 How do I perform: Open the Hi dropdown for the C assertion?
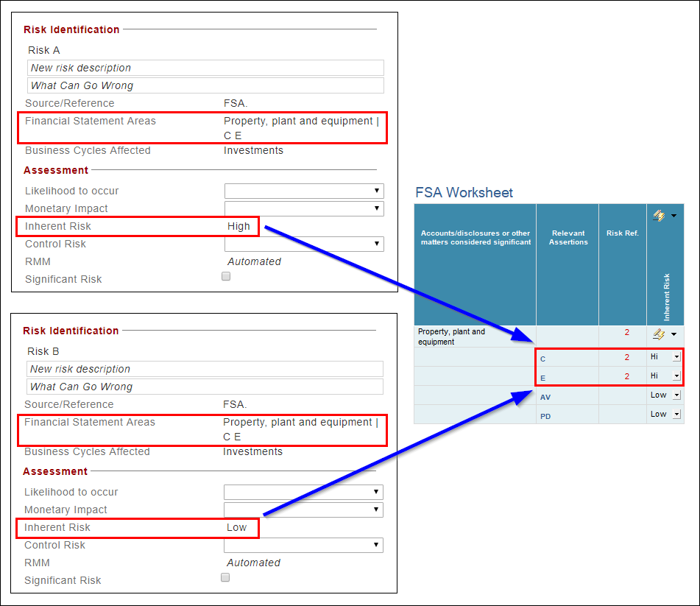(x=676, y=358)
